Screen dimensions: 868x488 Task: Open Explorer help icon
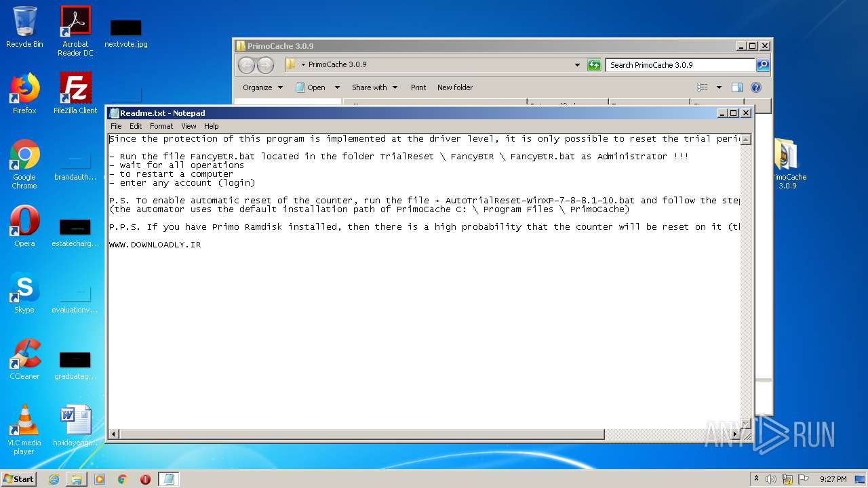coord(756,87)
